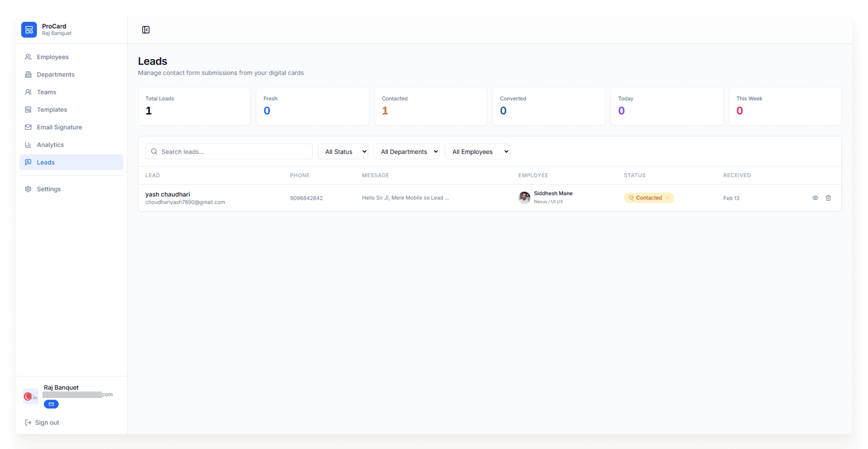Click the Contacted stat card
868x449 pixels.
431,107
